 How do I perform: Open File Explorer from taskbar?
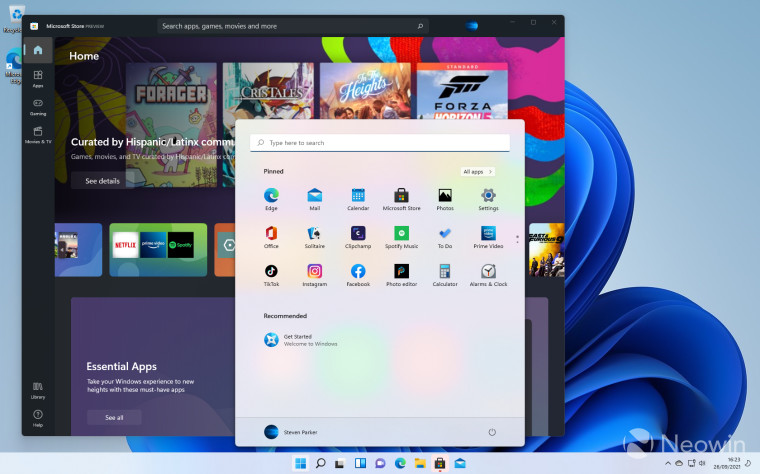(420, 463)
